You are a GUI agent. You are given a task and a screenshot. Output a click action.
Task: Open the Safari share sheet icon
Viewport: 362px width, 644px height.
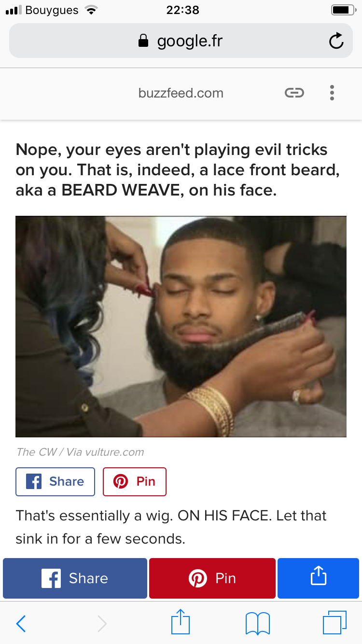[181, 622]
